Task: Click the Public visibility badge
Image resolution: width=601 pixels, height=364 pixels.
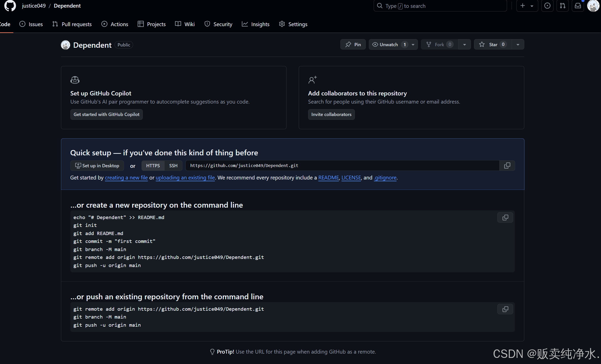Action: 124,45
